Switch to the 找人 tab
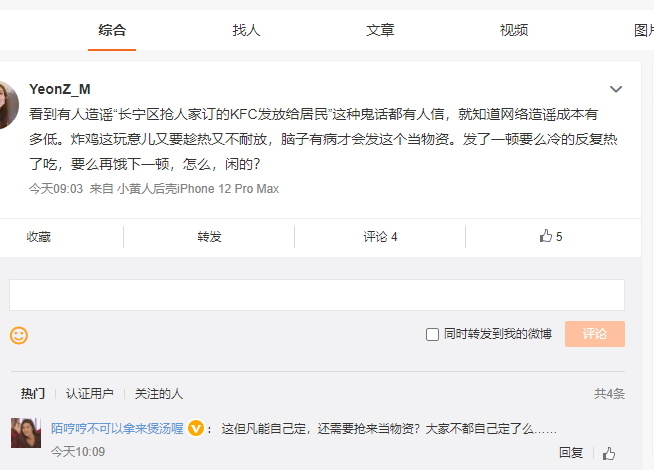Image resolution: width=654 pixels, height=470 pixels. [246, 30]
